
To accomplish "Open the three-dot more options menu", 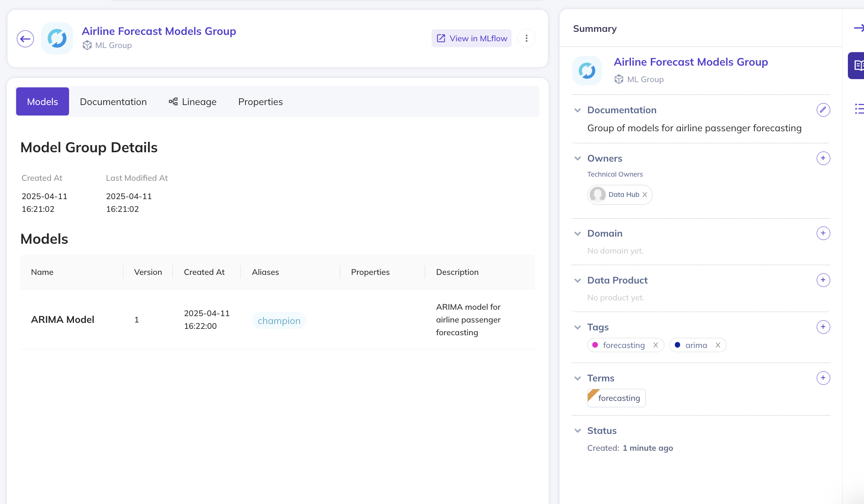I will point(526,38).
